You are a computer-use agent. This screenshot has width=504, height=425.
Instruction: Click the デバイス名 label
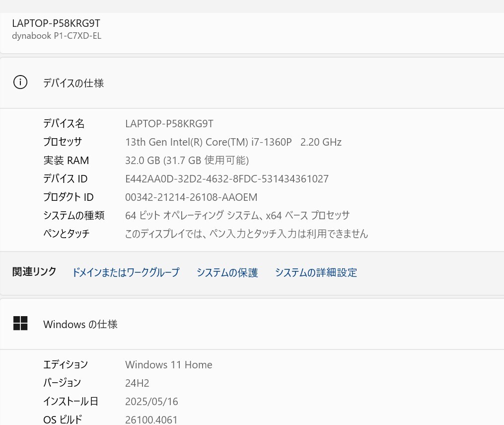64,124
